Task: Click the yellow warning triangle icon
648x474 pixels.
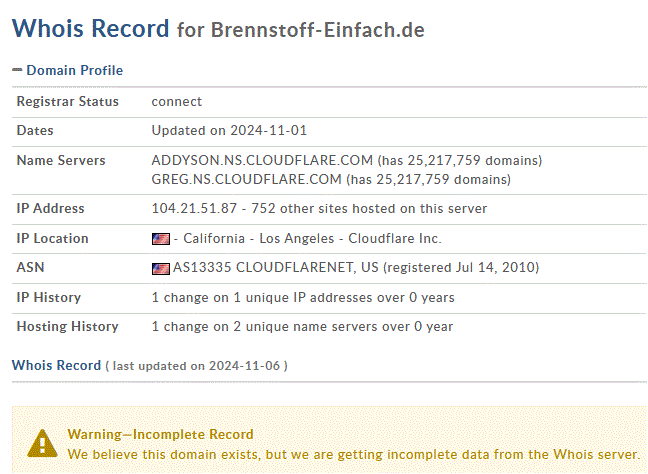Action: click(42, 443)
